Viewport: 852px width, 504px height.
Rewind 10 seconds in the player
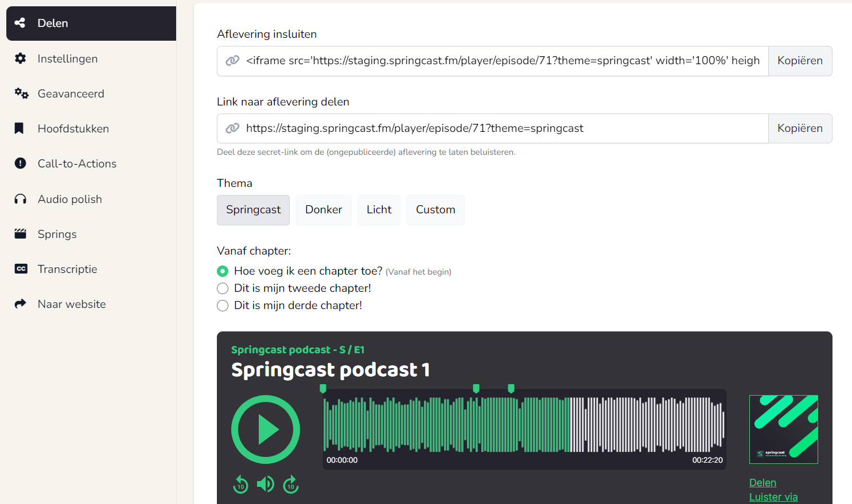pyautogui.click(x=240, y=485)
